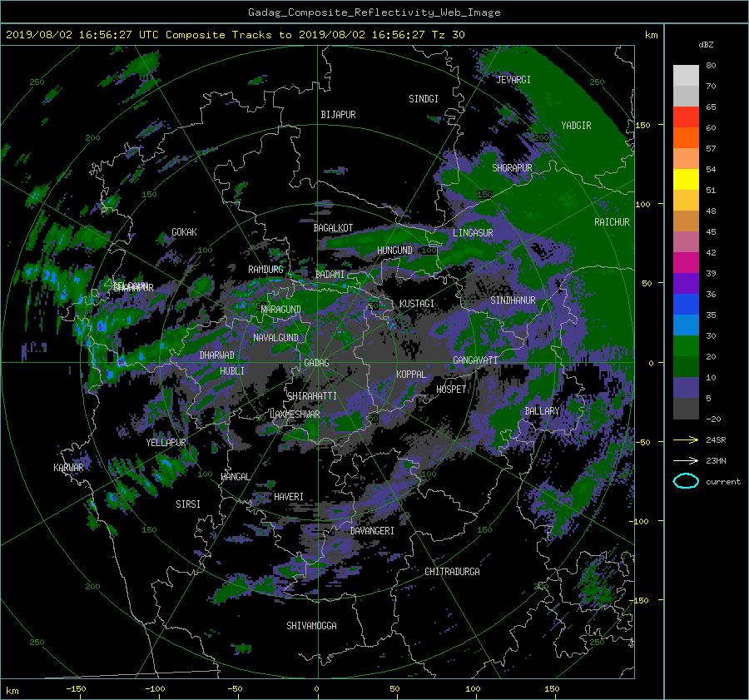Click the SINDHANUR city label
Viewport: 749px width, 700px height.
point(513,300)
